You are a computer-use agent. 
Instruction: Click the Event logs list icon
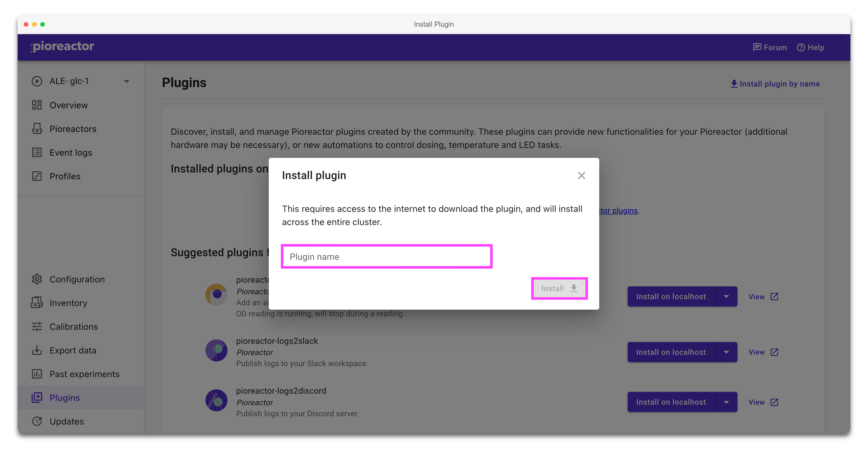tap(37, 152)
